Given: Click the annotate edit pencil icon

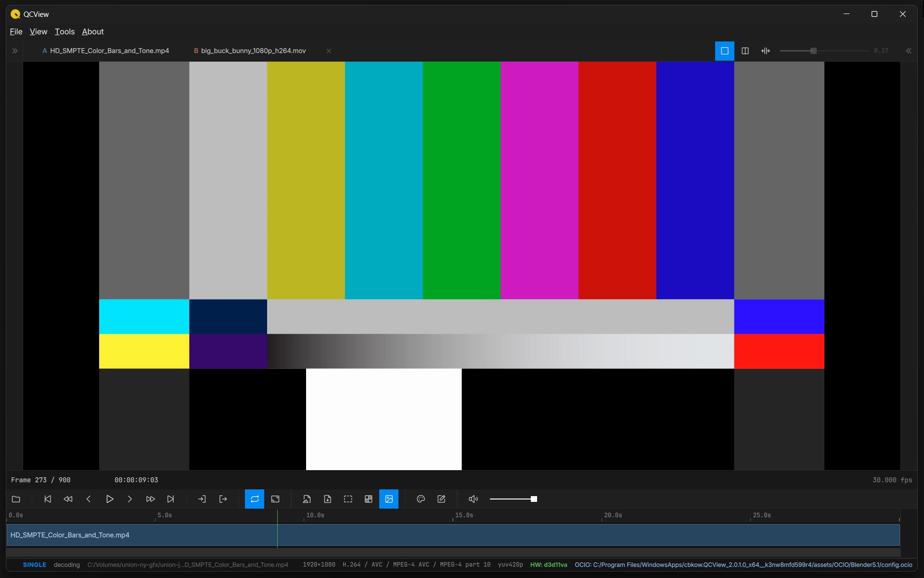Looking at the screenshot, I should coord(441,499).
